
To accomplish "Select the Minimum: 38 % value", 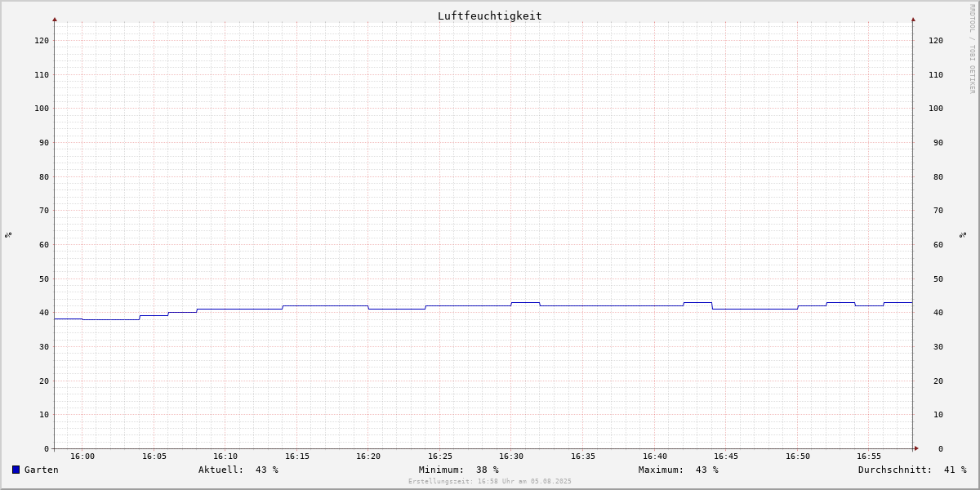I will [459, 470].
